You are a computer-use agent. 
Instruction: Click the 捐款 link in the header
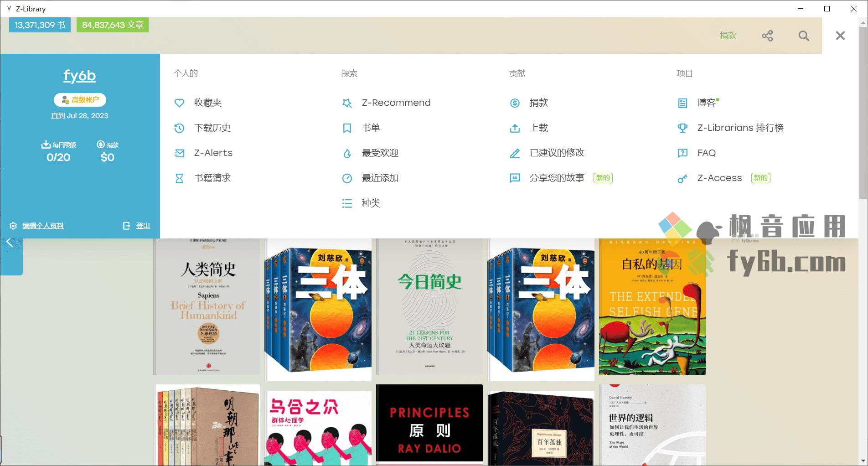click(x=728, y=36)
